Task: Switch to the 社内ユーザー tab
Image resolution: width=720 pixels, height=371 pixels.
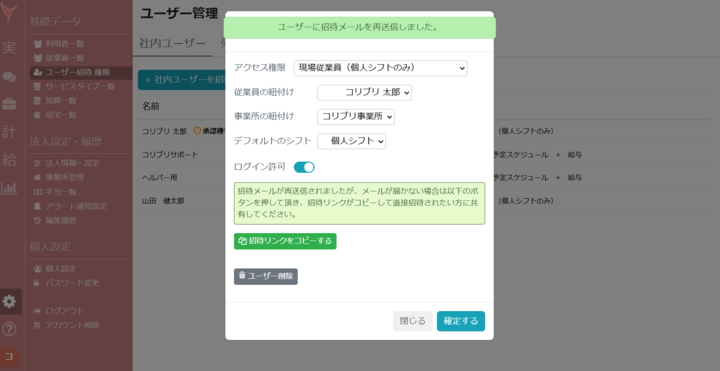Action: 172,44
